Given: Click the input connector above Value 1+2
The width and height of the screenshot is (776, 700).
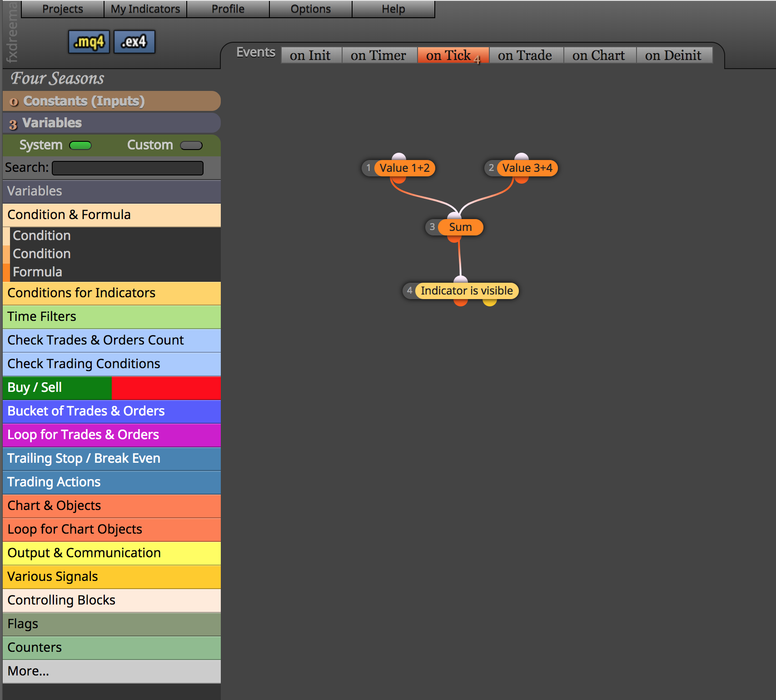Looking at the screenshot, I should pos(398,157).
